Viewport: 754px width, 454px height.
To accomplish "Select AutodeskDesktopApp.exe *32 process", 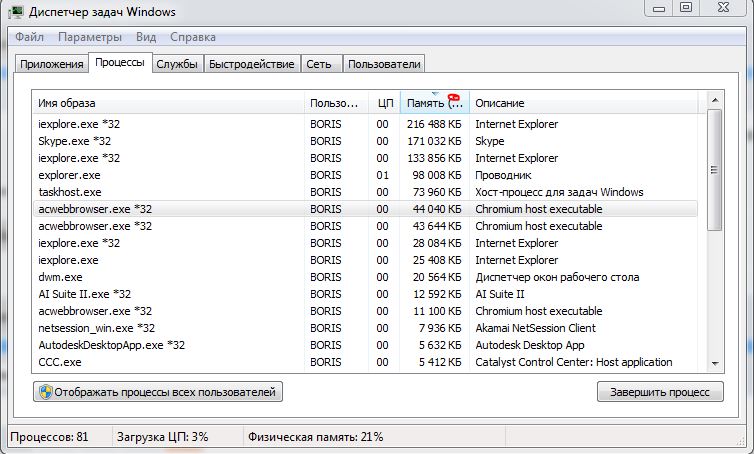I will point(365,345).
